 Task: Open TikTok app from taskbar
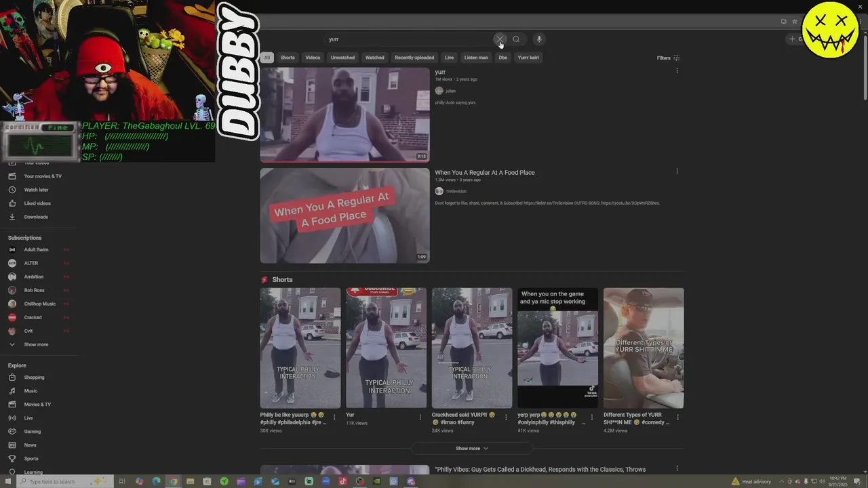click(342, 482)
